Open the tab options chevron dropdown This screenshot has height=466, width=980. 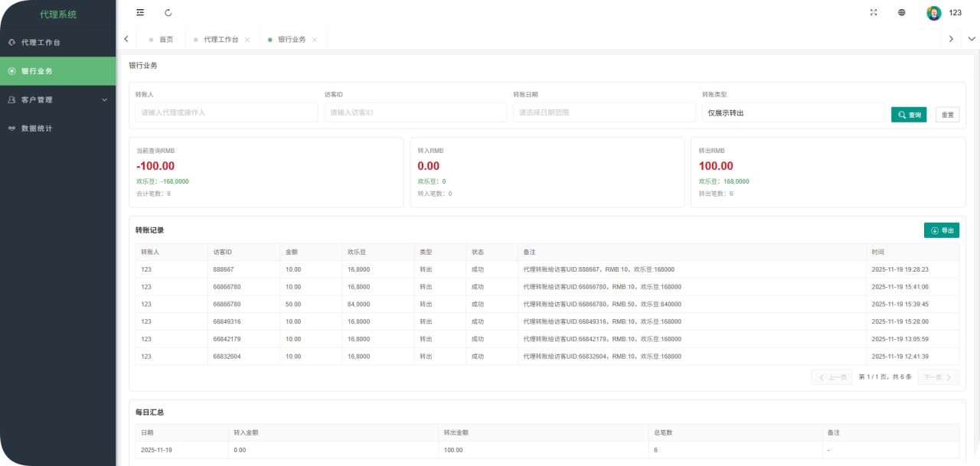971,39
